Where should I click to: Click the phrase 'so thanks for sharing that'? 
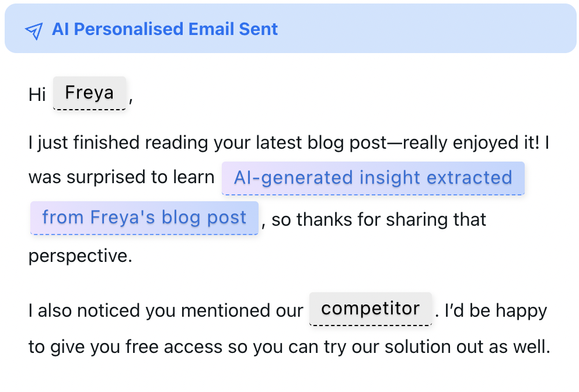[379, 219]
